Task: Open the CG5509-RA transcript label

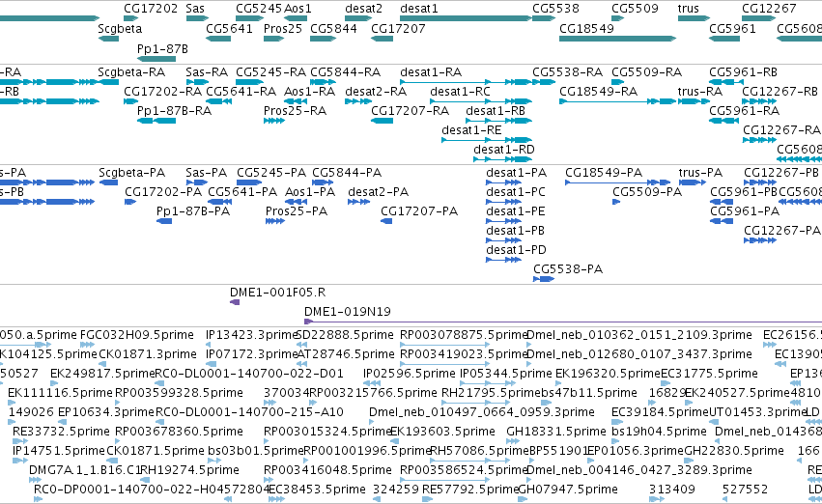Action: (x=646, y=72)
